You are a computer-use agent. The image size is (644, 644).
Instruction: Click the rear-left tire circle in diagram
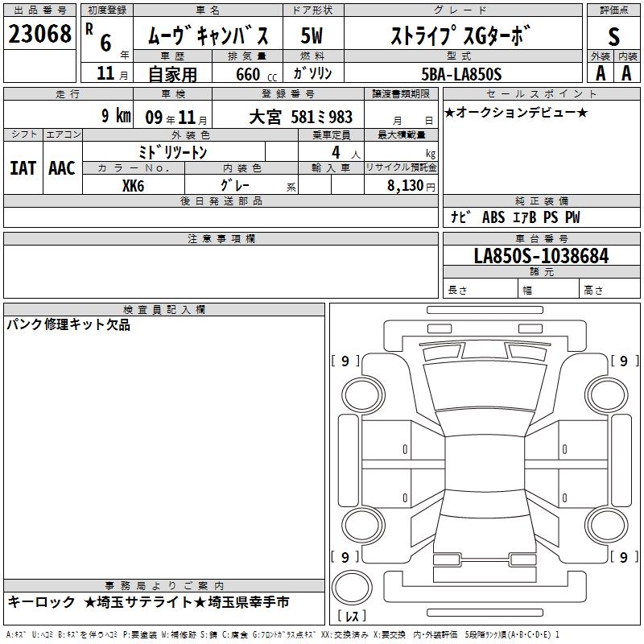[363, 526]
